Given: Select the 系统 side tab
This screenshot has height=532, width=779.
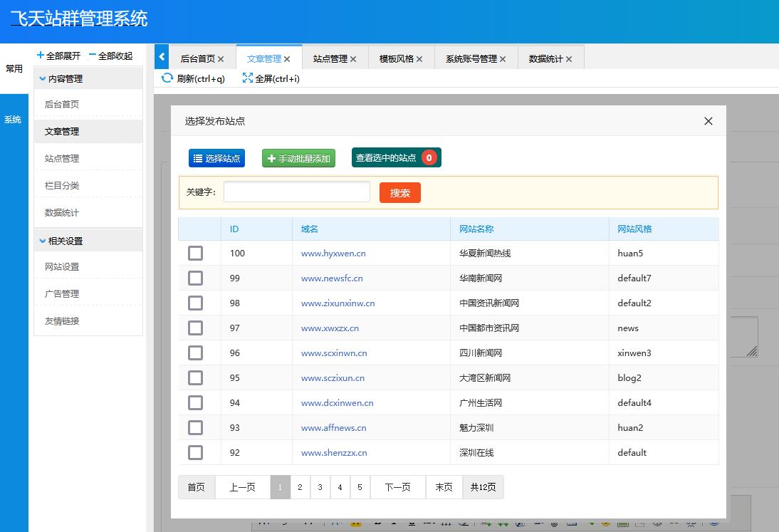Looking at the screenshot, I should (x=13, y=119).
